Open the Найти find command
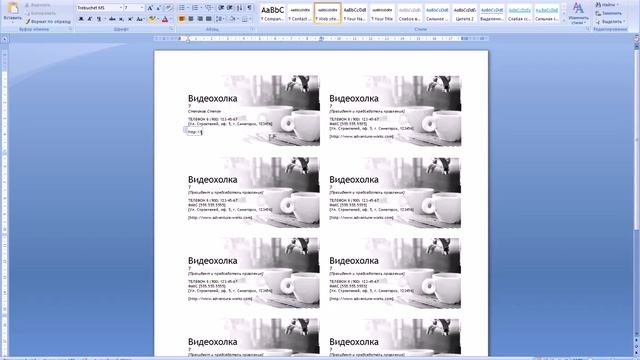The height and width of the screenshot is (360, 640). click(607, 4)
